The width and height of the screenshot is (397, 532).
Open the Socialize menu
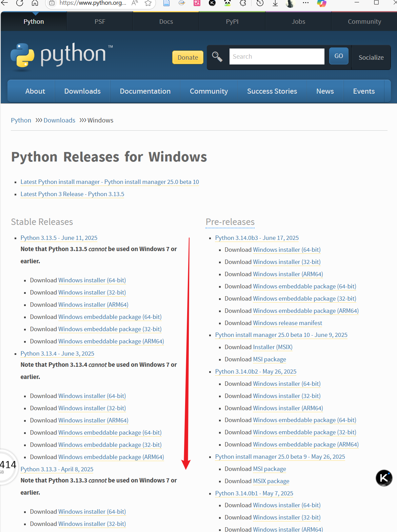pos(371,57)
